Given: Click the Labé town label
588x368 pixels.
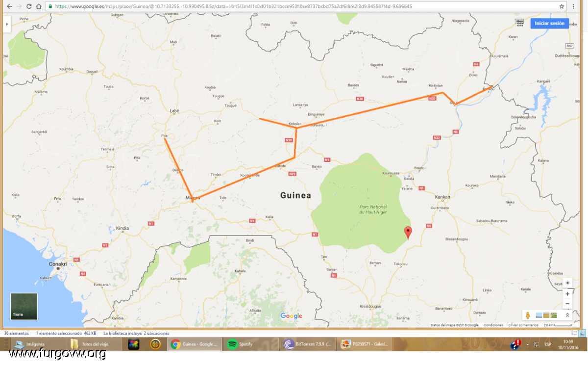Looking at the screenshot, I should (x=174, y=111).
